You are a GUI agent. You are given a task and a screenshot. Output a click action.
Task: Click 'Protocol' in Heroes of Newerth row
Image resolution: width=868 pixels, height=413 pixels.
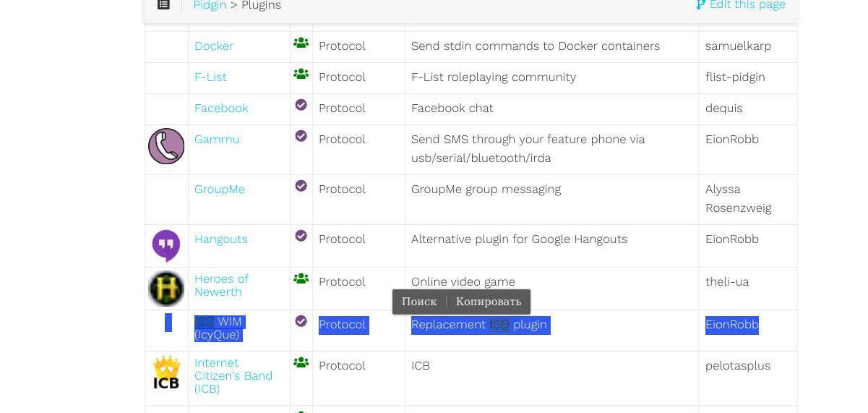click(x=342, y=282)
